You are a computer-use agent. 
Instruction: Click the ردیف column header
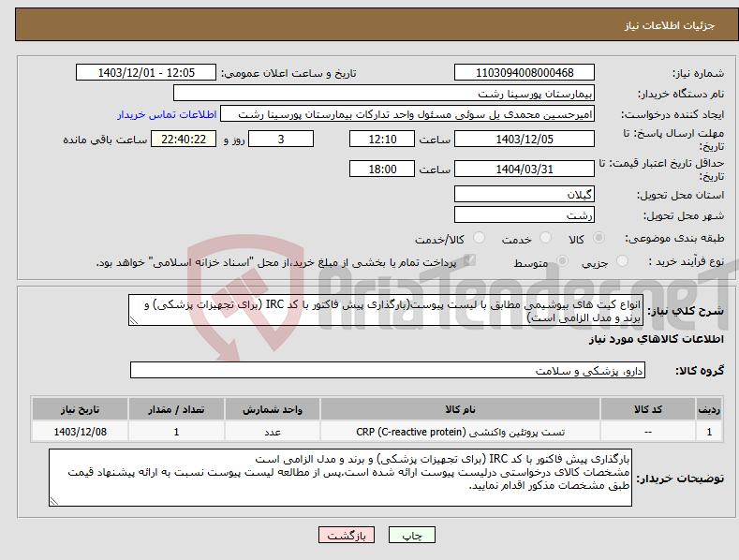point(709,409)
